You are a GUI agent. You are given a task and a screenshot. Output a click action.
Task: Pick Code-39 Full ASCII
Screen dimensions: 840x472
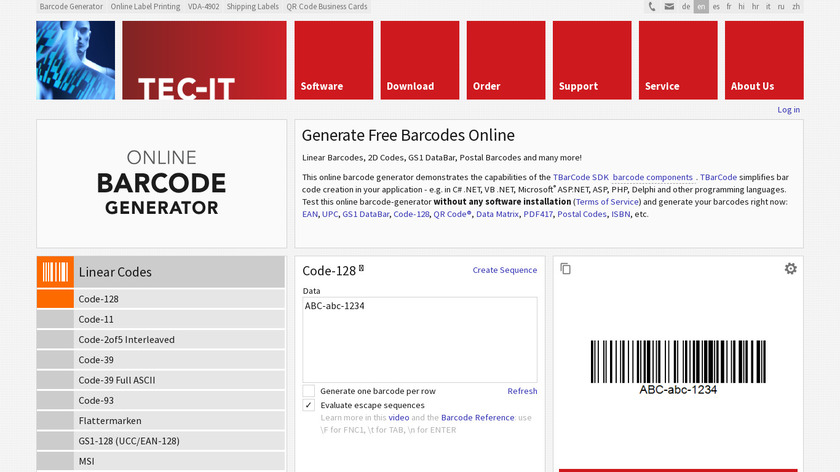pos(161,380)
